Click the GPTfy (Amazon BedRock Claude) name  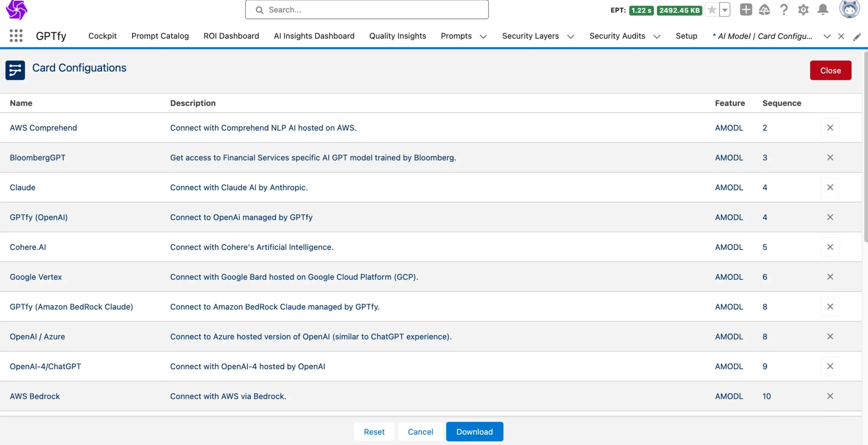click(71, 307)
